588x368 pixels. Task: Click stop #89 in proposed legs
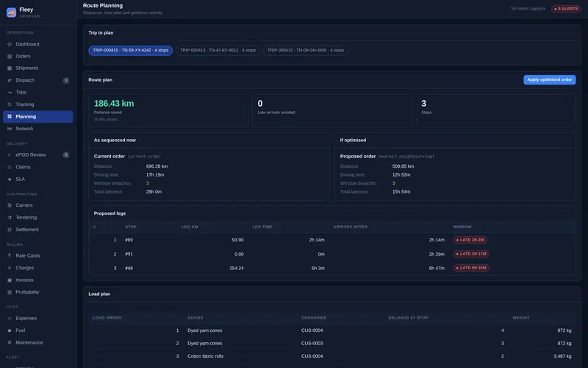pos(129,240)
